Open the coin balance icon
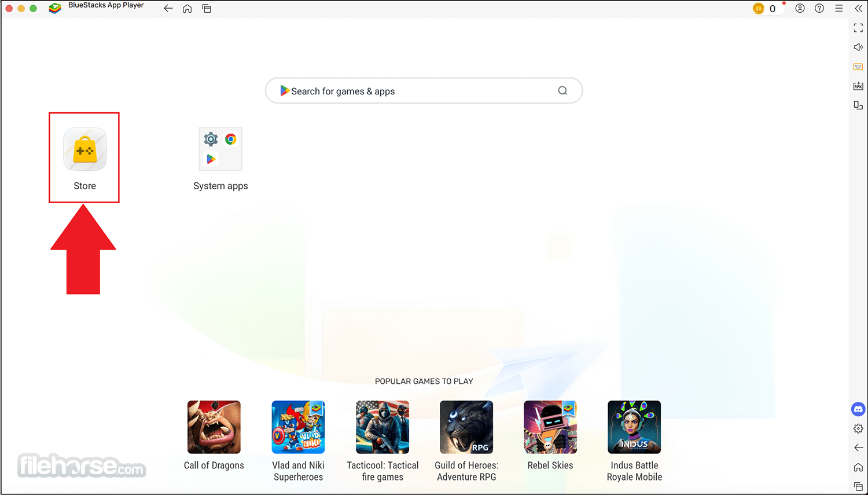Viewport: 868px width, 495px height. [759, 9]
